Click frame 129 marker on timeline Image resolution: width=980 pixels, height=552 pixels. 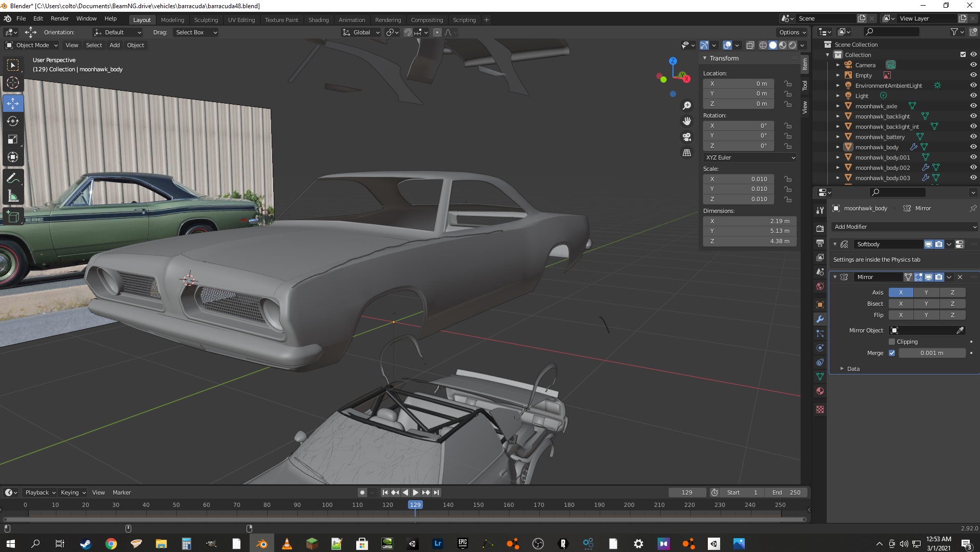[x=415, y=505]
